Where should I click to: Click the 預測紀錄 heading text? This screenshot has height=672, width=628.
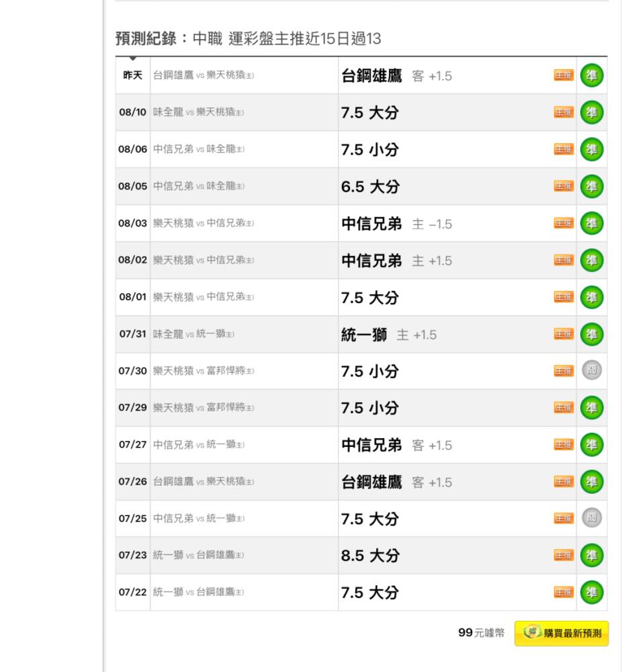tap(146, 38)
